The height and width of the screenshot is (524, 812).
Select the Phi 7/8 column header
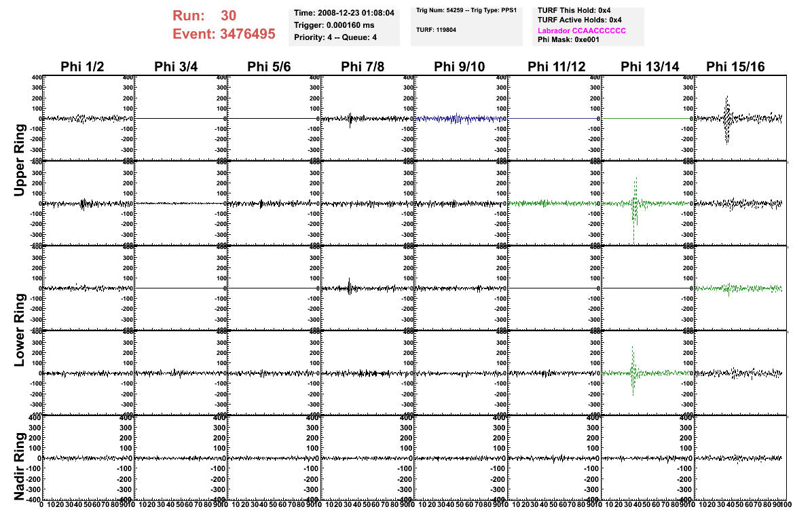pos(363,67)
